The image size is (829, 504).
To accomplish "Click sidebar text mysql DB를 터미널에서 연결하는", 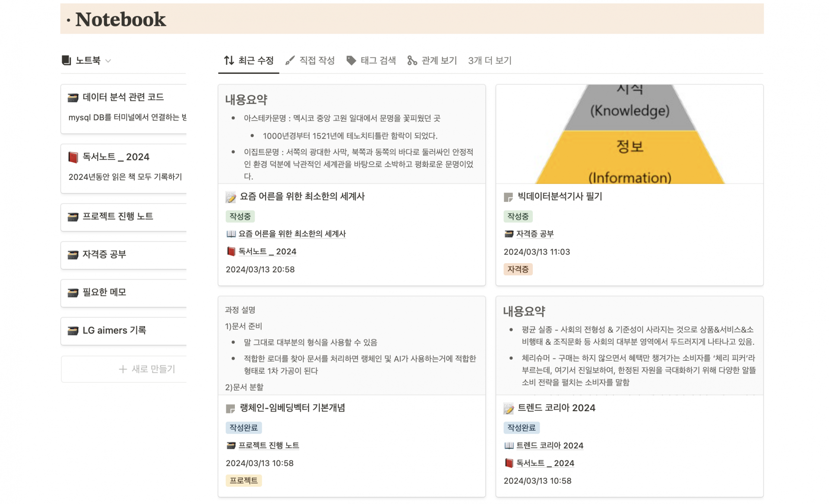I will [x=127, y=117].
